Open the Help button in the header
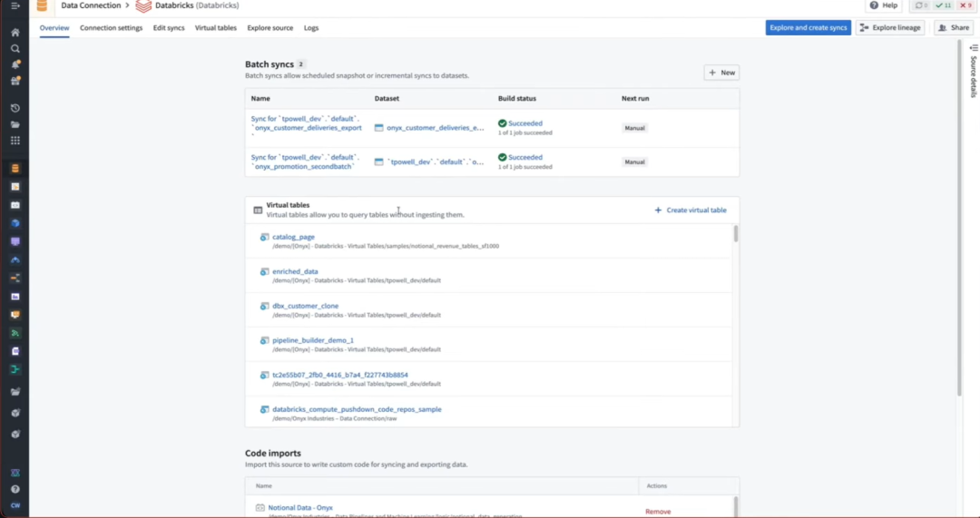This screenshot has width=980, height=518. [884, 5]
